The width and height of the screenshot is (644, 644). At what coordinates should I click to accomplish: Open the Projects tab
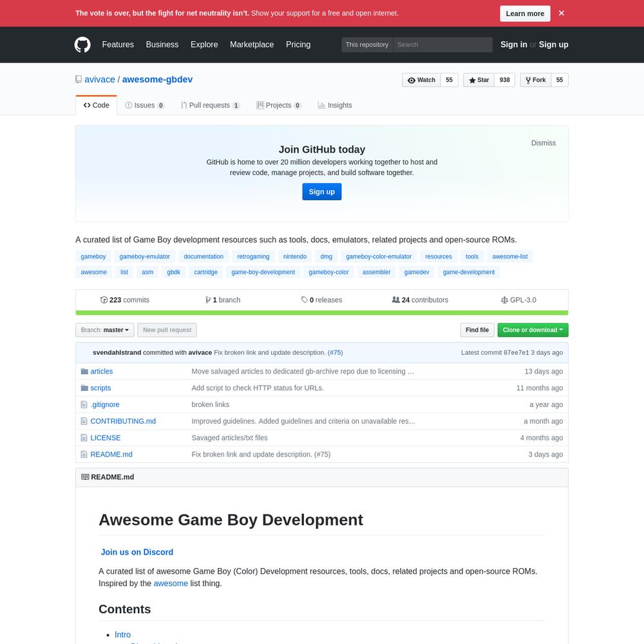click(x=279, y=105)
